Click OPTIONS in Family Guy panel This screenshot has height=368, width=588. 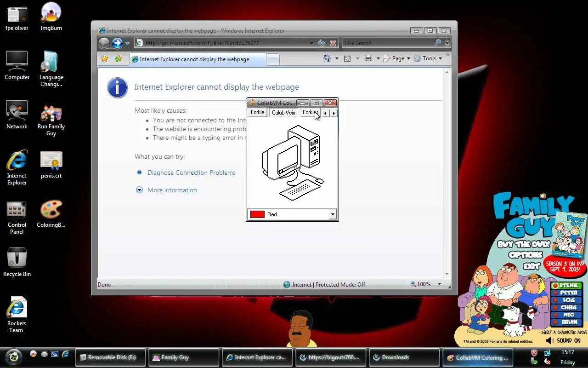click(x=526, y=255)
